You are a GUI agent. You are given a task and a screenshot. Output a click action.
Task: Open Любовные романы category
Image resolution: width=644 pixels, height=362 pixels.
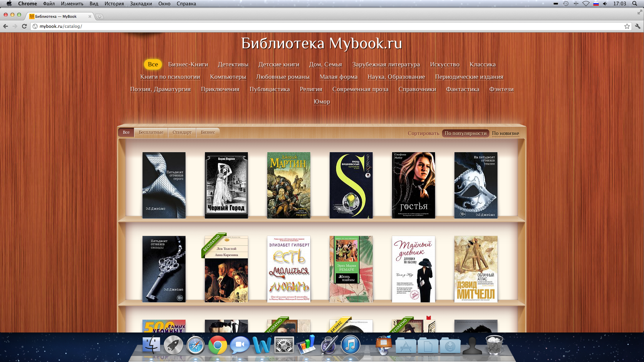(x=283, y=77)
